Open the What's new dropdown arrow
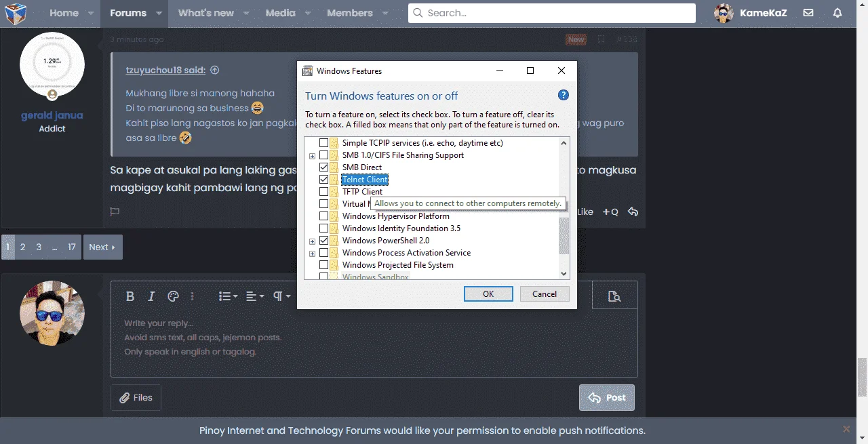Viewport: 868px width, 444px height. click(245, 13)
